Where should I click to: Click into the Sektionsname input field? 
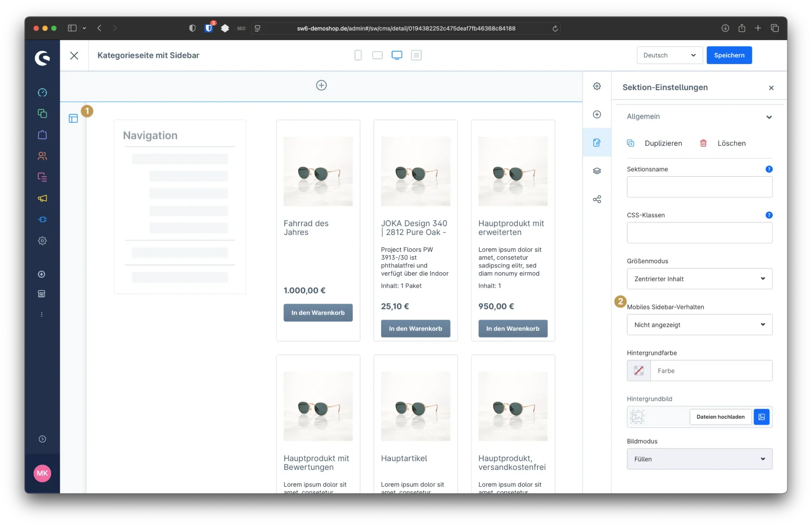pos(699,187)
